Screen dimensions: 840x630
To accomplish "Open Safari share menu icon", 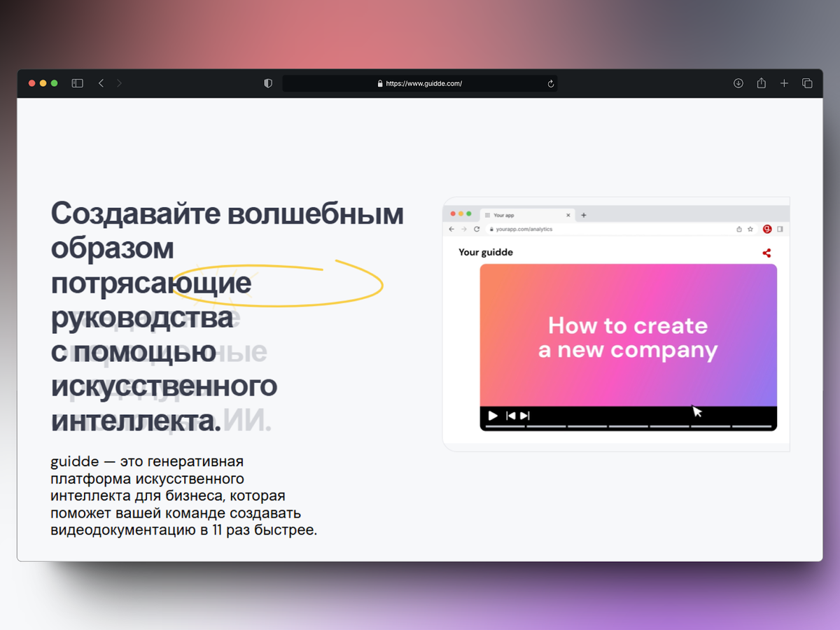I will coord(761,83).
